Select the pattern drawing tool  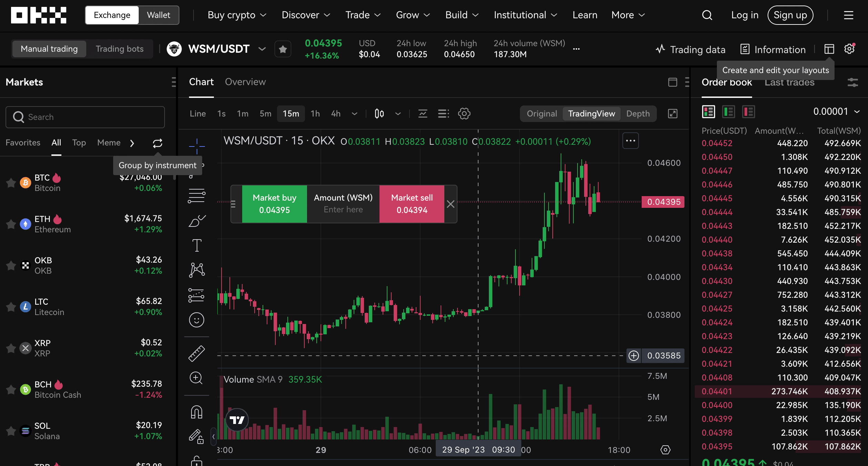(197, 270)
